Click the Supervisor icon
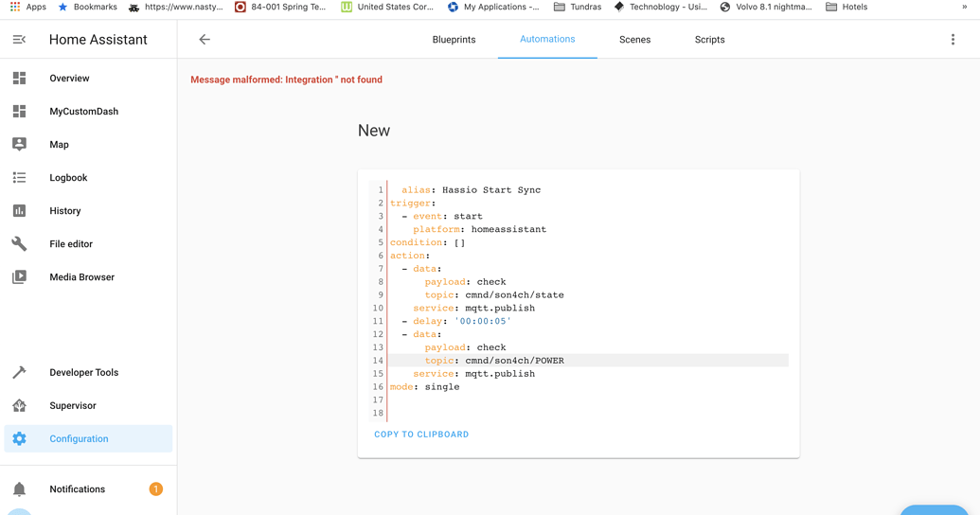Viewport: 980px width, 515px height. coord(19,405)
